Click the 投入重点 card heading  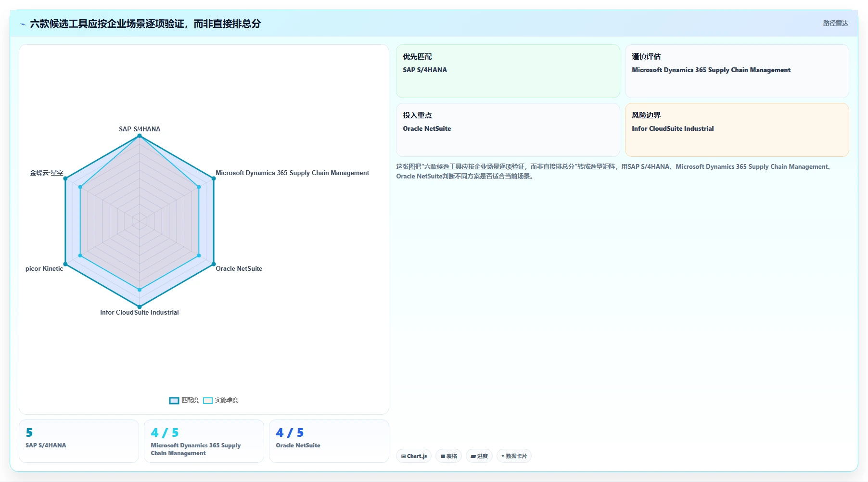pos(417,115)
